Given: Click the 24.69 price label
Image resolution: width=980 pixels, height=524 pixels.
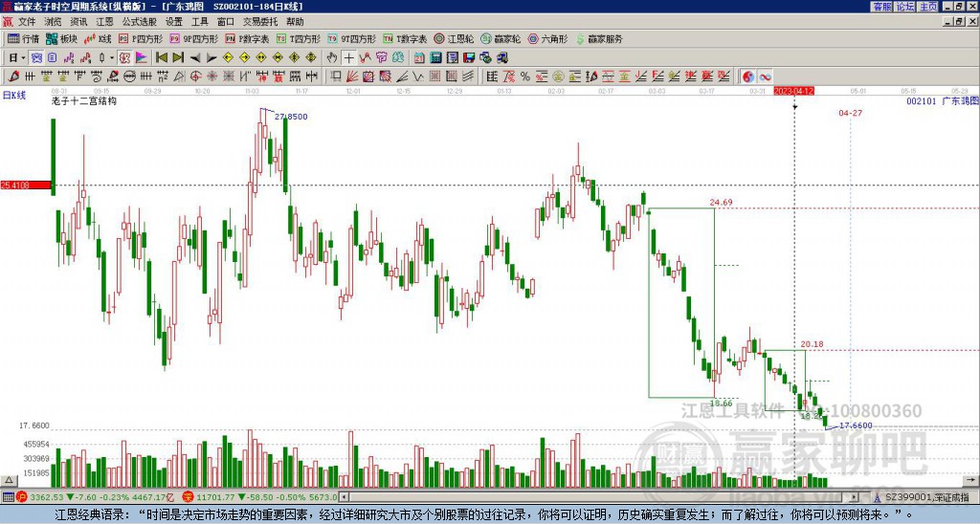Looking at the screenshot, I should [x=721, y=203].
